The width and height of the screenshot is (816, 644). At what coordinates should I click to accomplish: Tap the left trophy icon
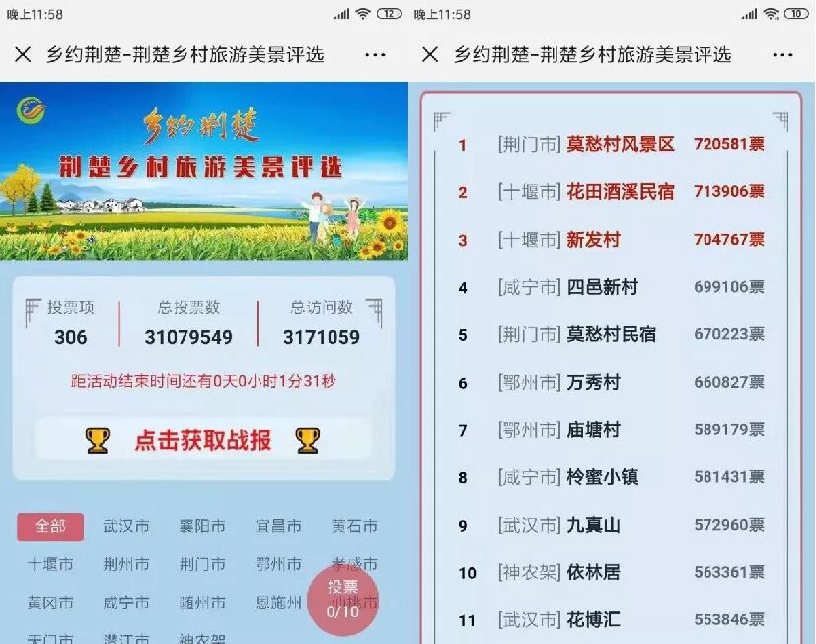click(x=98, y=440)
